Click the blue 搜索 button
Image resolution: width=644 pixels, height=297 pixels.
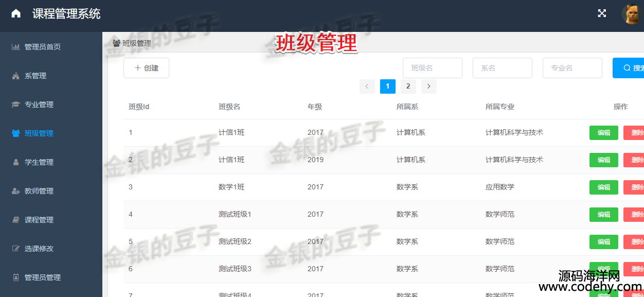[629, 68]
